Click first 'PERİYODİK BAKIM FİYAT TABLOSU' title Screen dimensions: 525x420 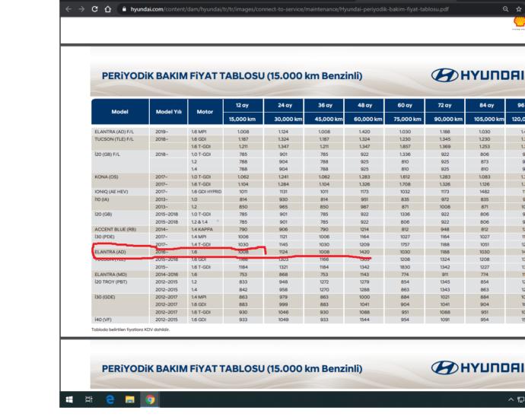pos(232,75)
